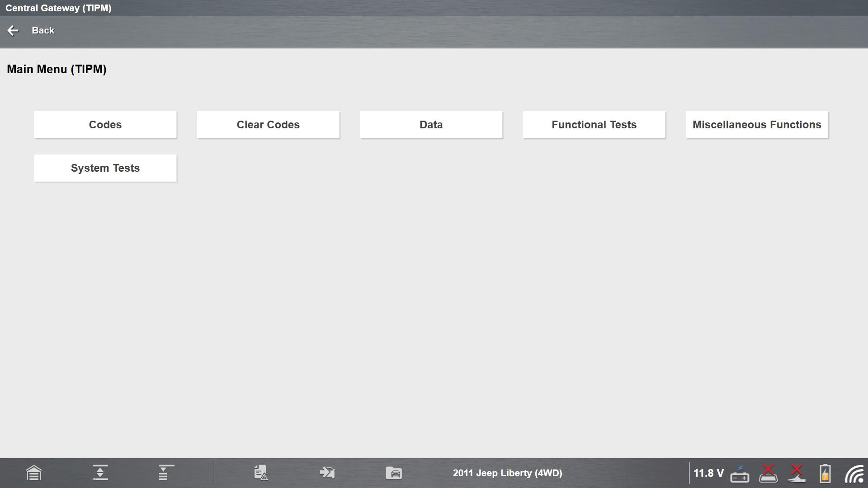
Task: Click the first red X scanner icon
Action: [768, 473]
